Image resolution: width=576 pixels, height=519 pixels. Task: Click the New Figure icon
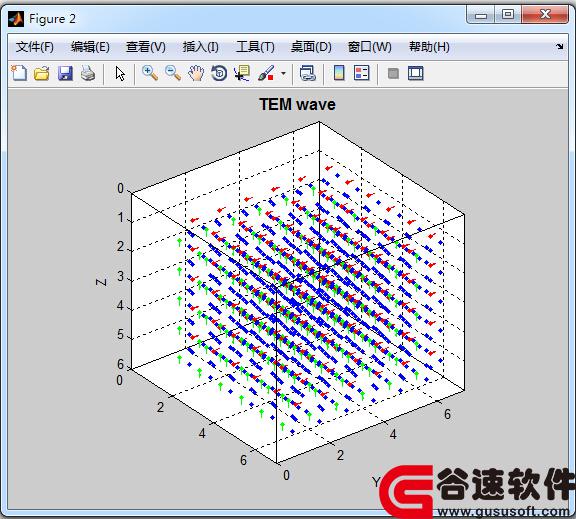tap(19, 73)
